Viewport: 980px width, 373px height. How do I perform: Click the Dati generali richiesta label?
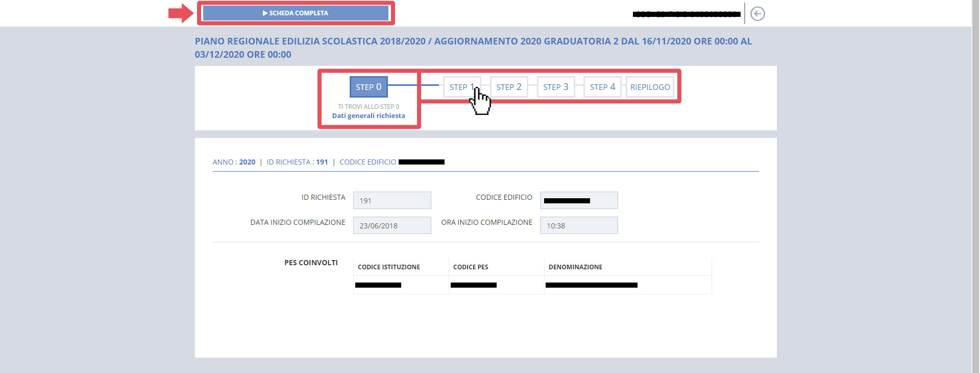368,116
